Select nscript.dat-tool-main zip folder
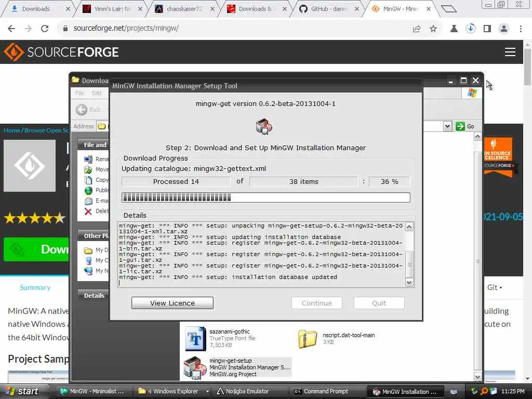This screenshot has width=532, height=399. pos(337,338)
